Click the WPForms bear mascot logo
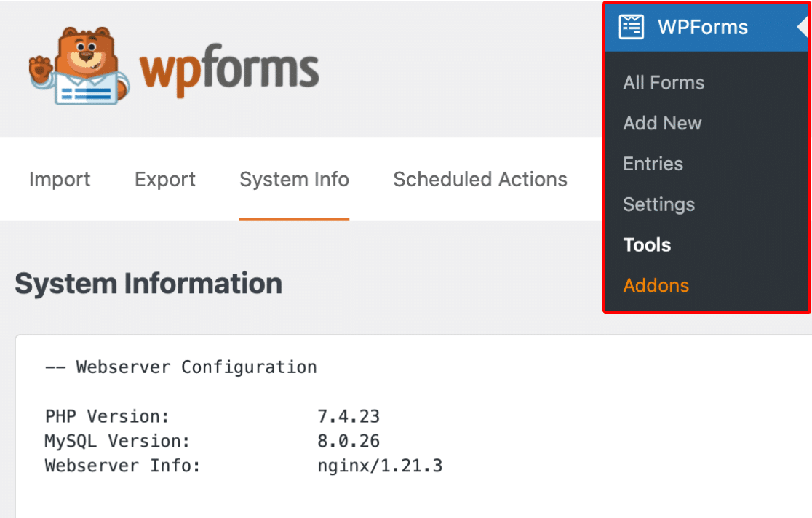The width and height of the screenshot is (812, 518). click(x=79, y=65)
